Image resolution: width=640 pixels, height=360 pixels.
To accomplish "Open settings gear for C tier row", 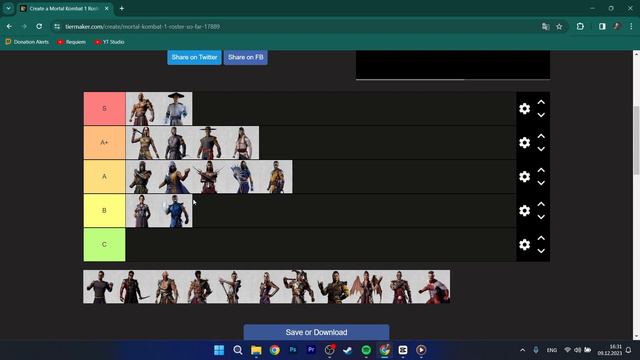I will pos(524,244).
